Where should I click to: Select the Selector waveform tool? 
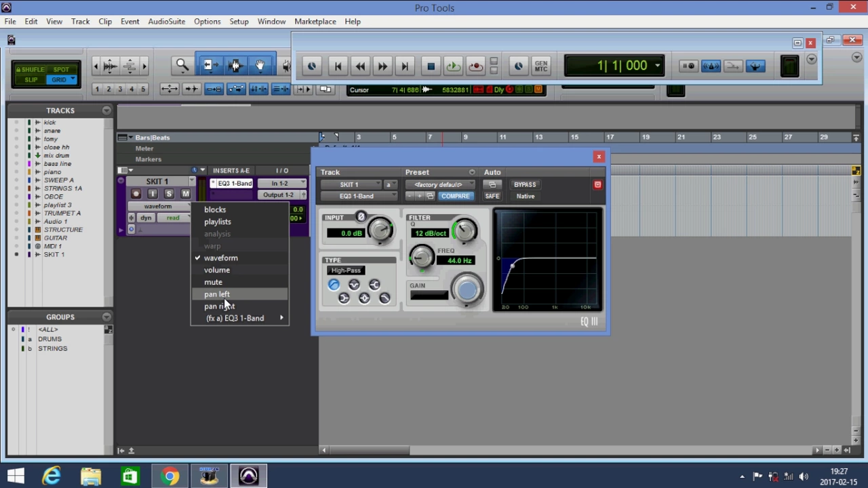click(x=235, y=65)
